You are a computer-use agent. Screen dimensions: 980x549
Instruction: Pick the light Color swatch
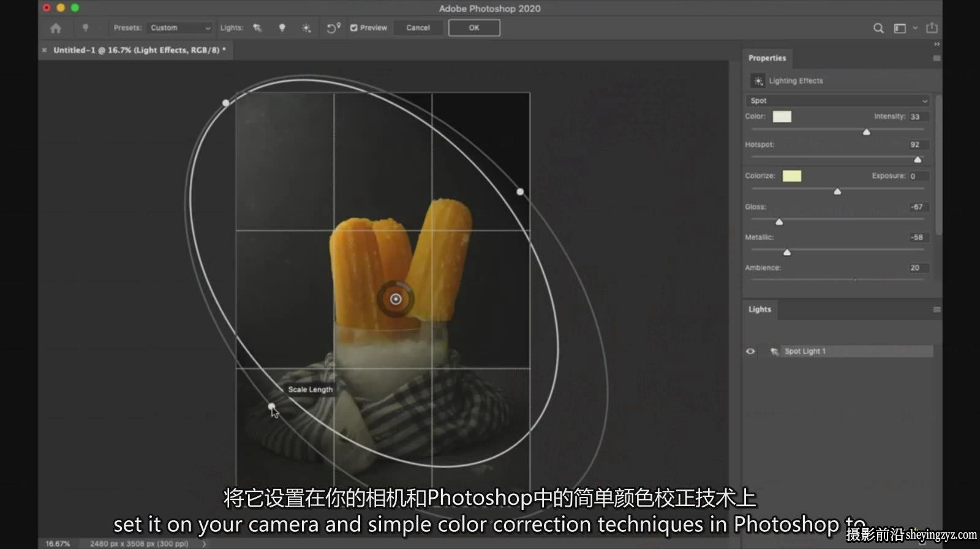point(782,116)
